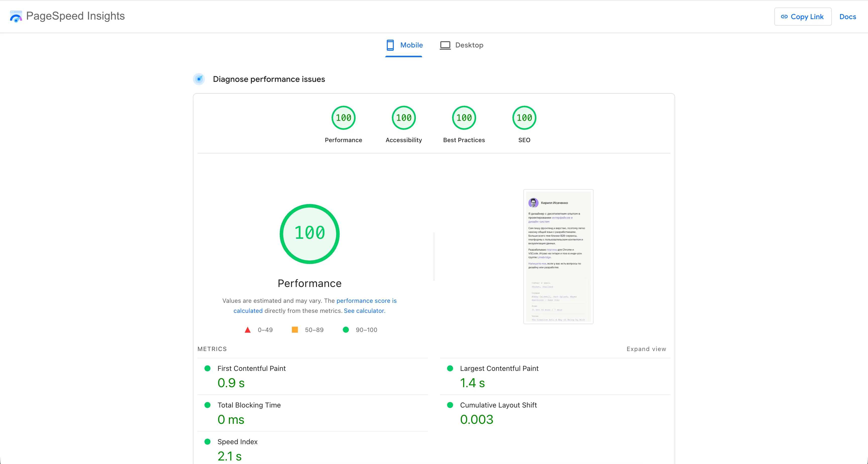The height and width of the screenshot is (464, 868).
Task: Expand the First Contentful Paint metric
Action: pyautogui.click(x=251, y=368)
